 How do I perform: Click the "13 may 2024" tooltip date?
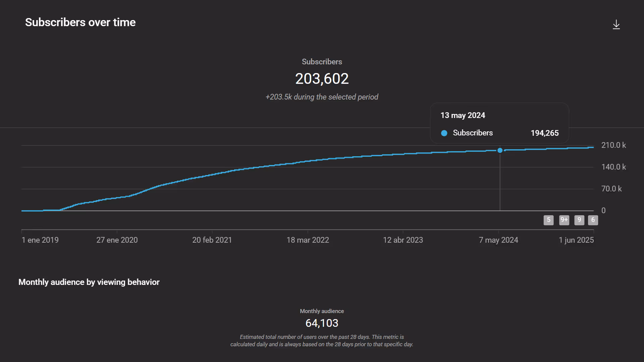(463, 115)
